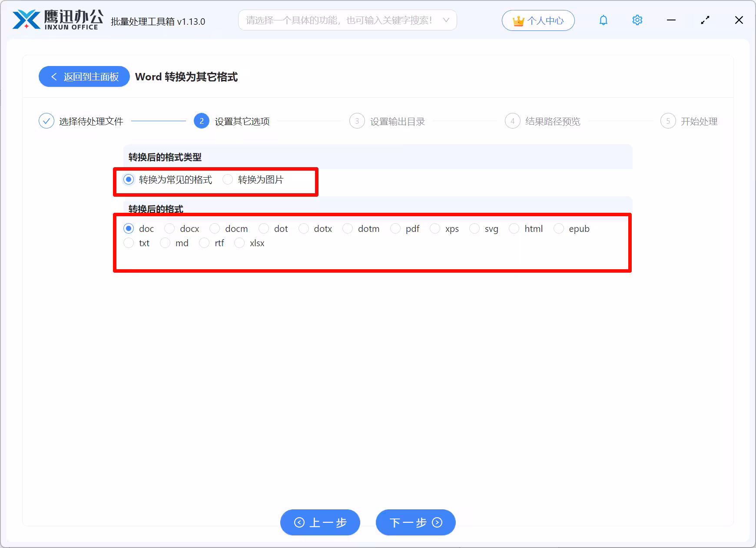Click the back arrow icon inside 上一步 button
756x548 pixels.
299,522
